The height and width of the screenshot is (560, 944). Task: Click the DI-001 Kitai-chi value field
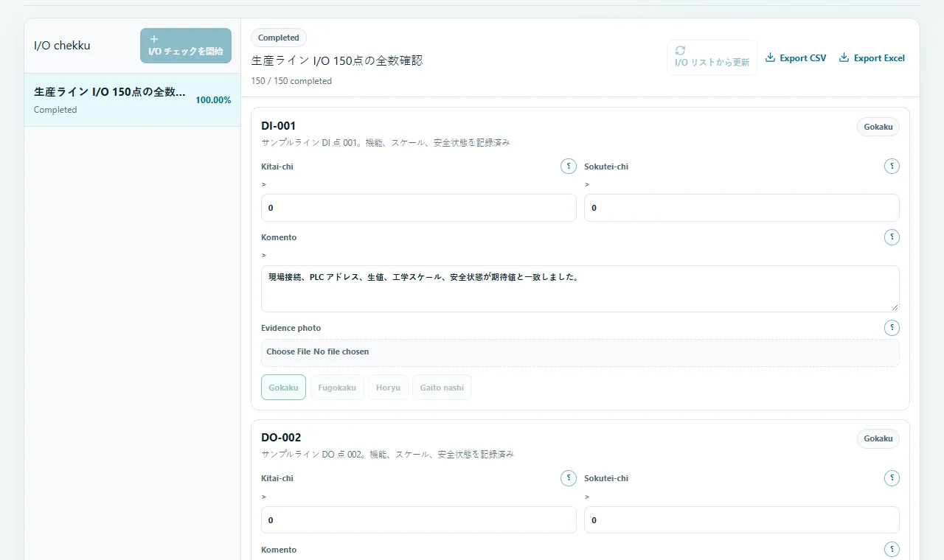419,208
